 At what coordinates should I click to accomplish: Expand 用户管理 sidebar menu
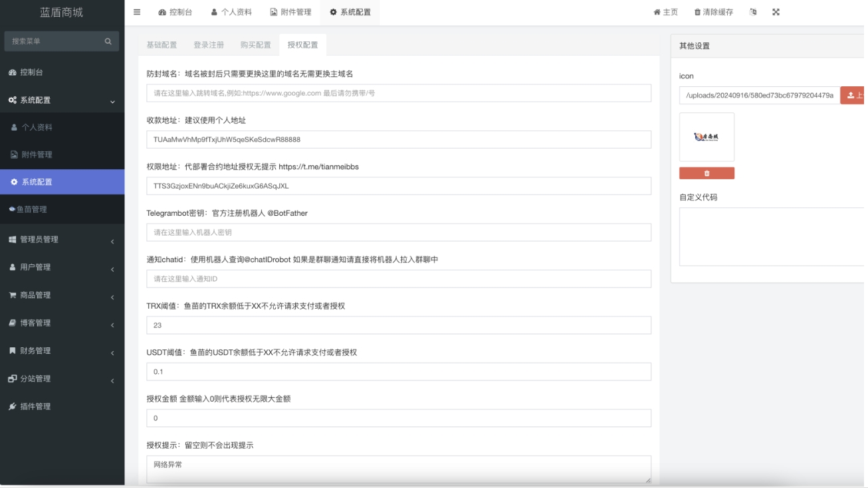click(x=62, y=268)
